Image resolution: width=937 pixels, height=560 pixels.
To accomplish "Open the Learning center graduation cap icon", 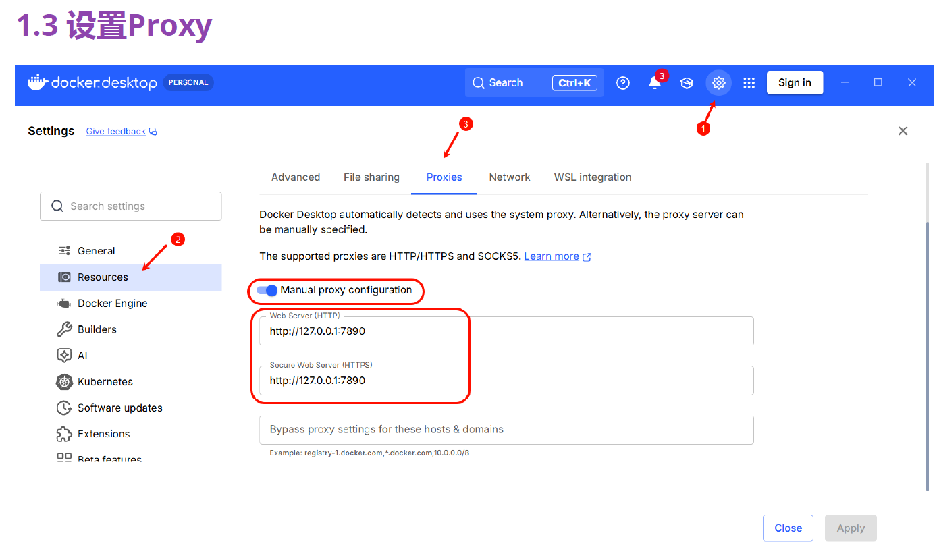I will pos(687,83).
